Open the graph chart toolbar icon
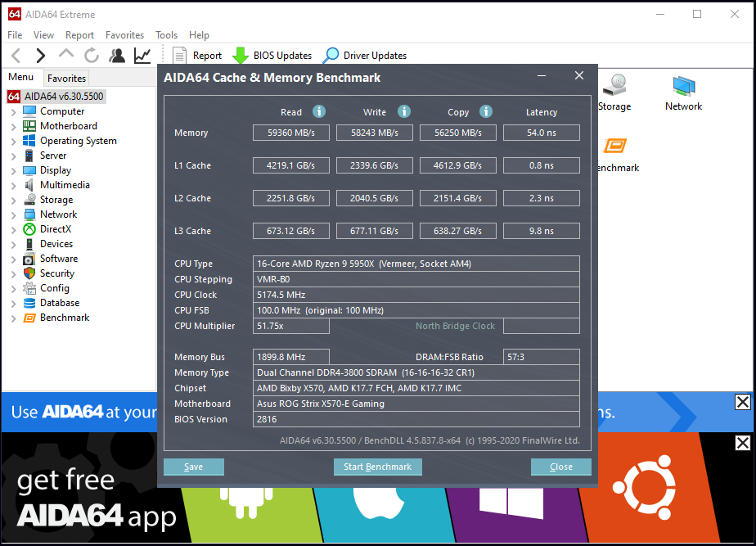Screen dimensions: 756x546 pyautogui.click(x=142, y=56)
